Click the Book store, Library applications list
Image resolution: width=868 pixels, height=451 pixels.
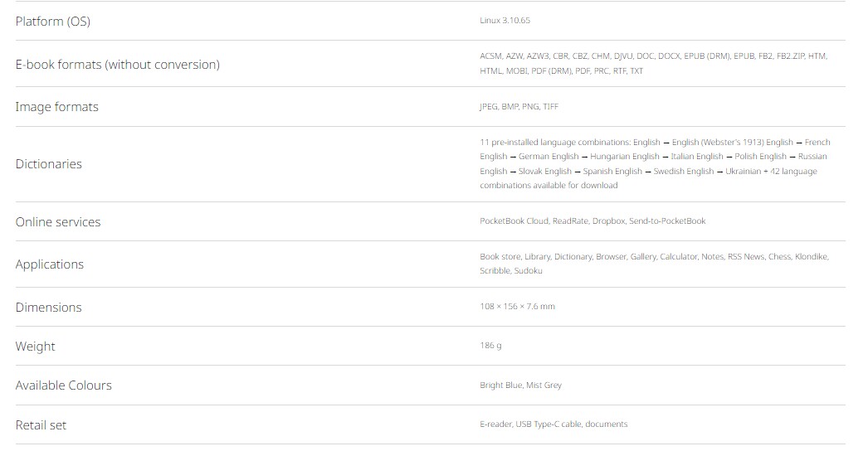point(654,264)
